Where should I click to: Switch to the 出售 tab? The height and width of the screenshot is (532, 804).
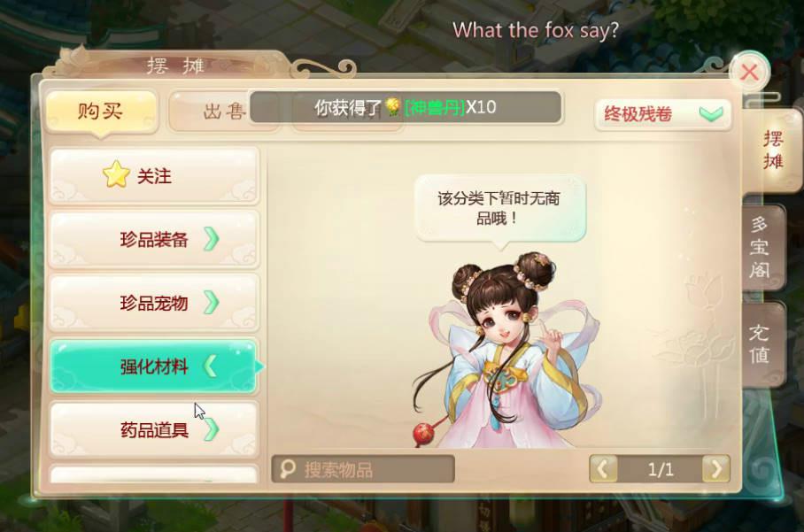(x=225, y=111)
